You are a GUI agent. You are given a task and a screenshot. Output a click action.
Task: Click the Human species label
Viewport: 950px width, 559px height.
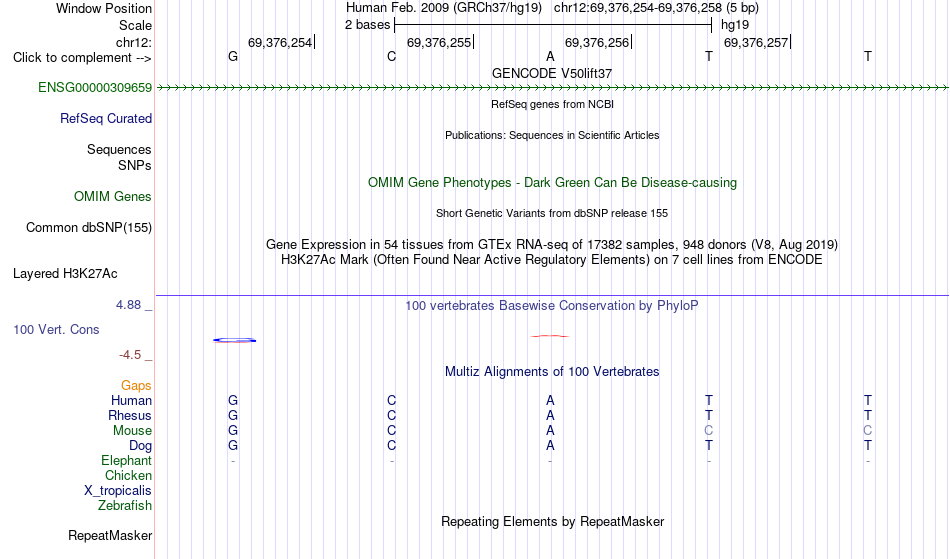[x=131, y=401]
